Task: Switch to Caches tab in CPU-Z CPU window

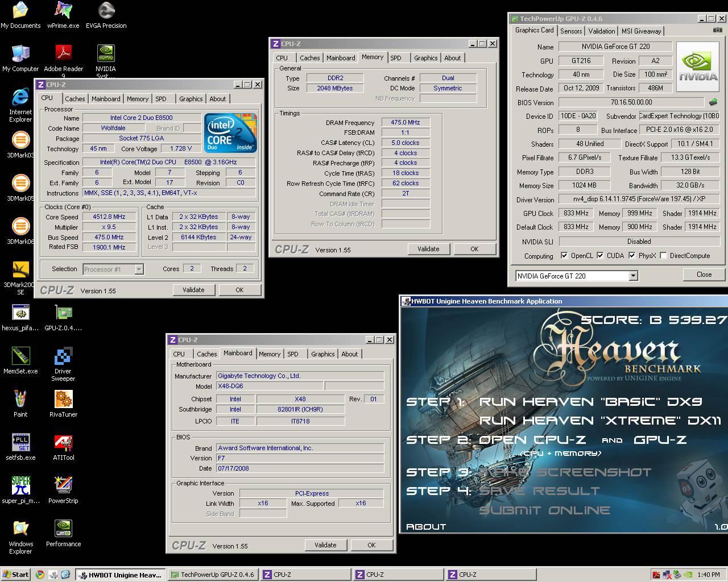Action: point(75,99)
